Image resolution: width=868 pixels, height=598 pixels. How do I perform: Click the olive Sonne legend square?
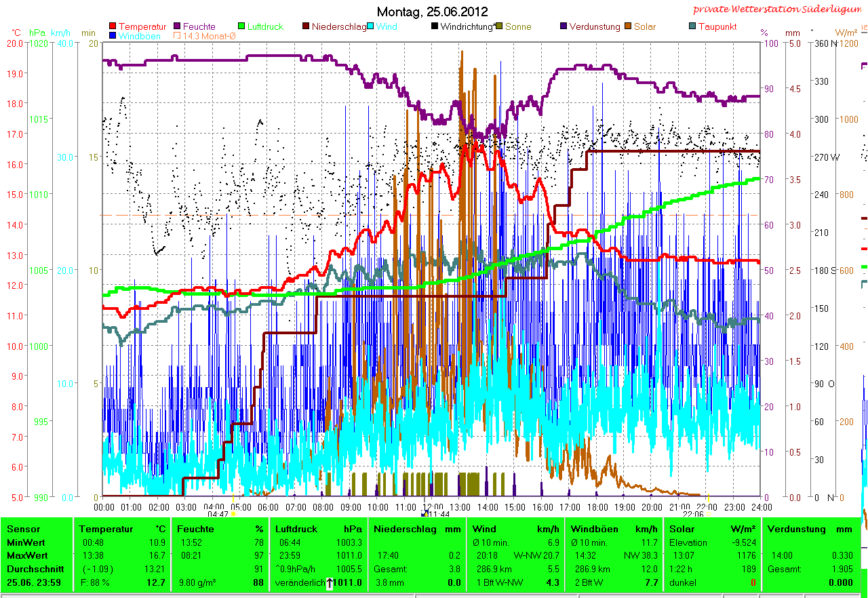[x=498, y=27]
